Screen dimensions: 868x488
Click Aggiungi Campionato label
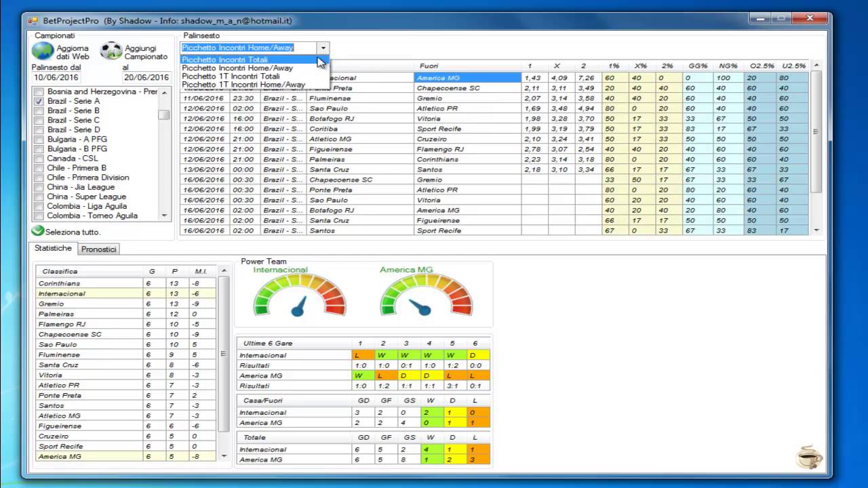click(146, 52)
